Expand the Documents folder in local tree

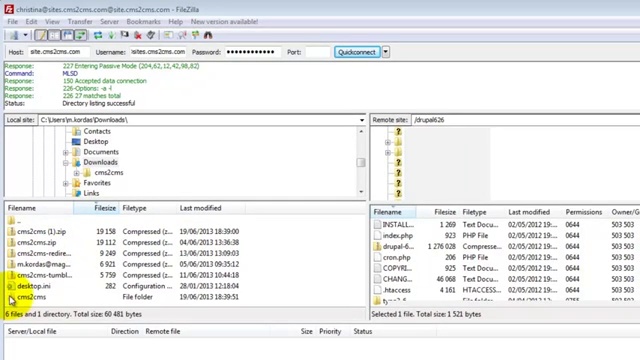coord(66,152)
